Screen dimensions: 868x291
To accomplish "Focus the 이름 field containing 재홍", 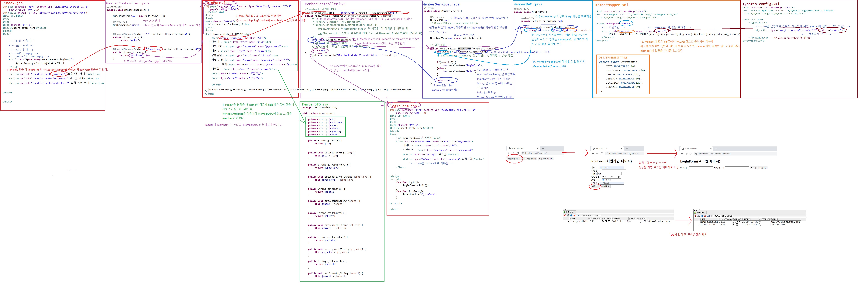I will click(610, 174).
